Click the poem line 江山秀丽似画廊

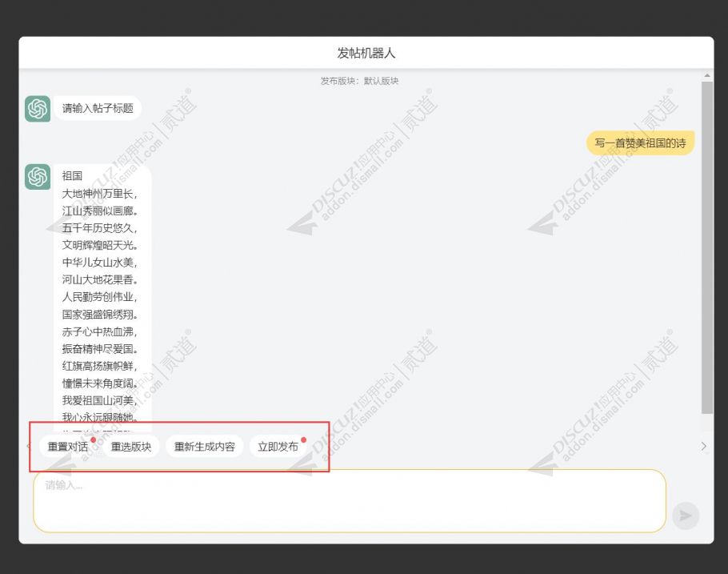tap(99, 211)
